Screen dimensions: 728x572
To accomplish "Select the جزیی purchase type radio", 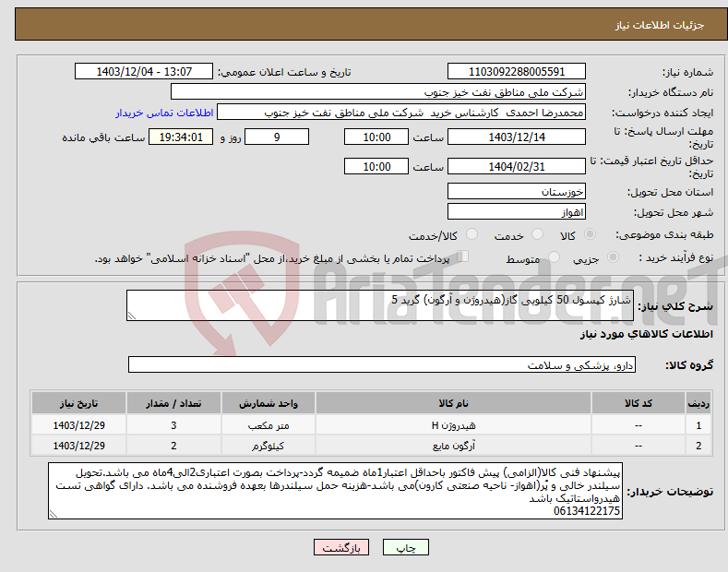I will (613, 257).
